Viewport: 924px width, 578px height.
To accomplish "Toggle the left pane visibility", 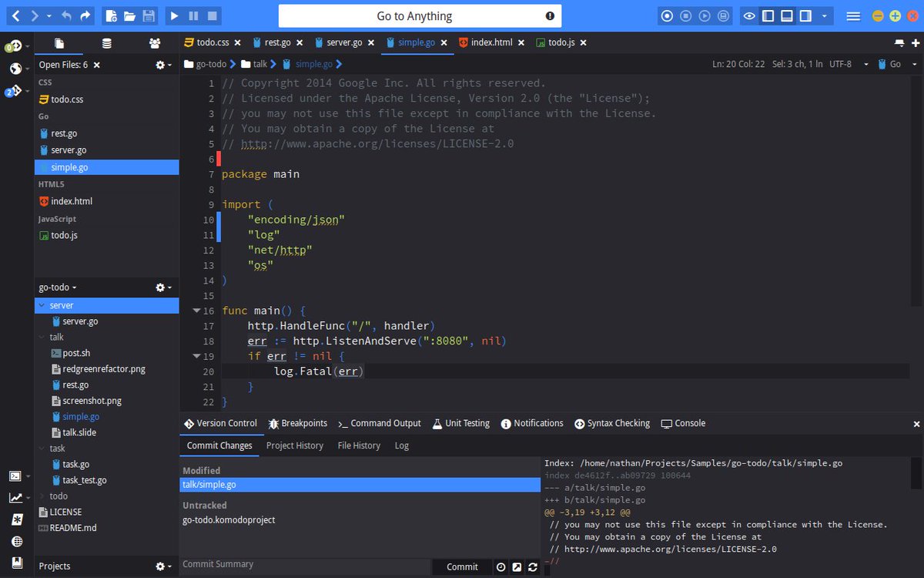I will 768,15.
